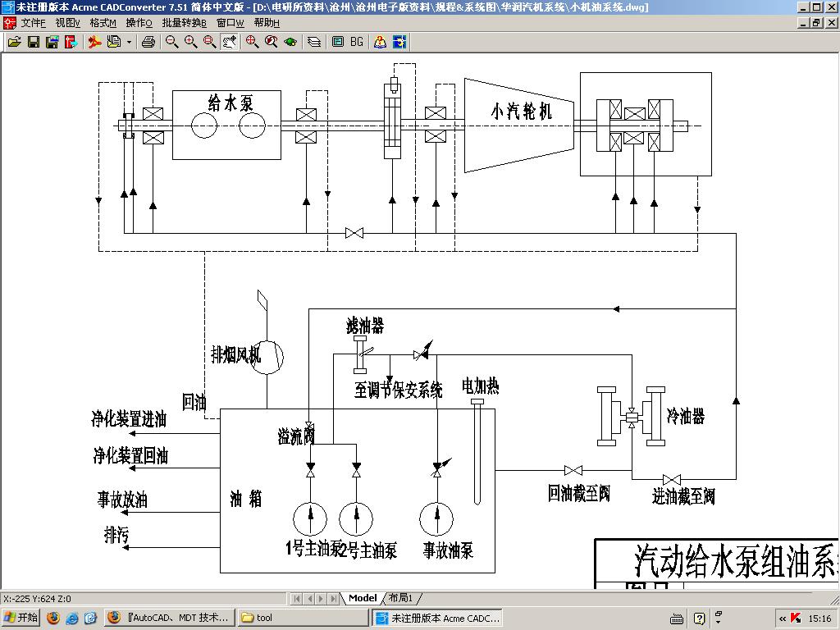This screenshot has height=630, width=840.
Task: Select the Print icon on the toolbar
Action: tap(148, 42)
